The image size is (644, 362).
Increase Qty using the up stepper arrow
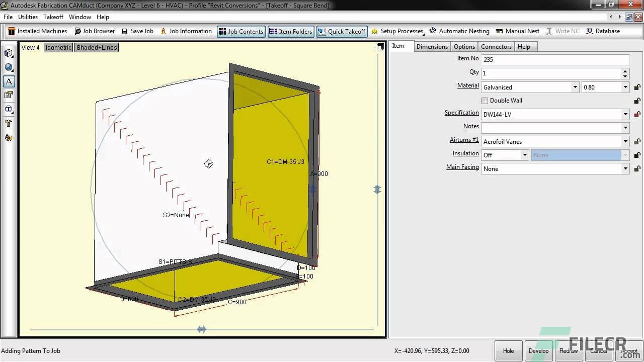tap(625, 71)
